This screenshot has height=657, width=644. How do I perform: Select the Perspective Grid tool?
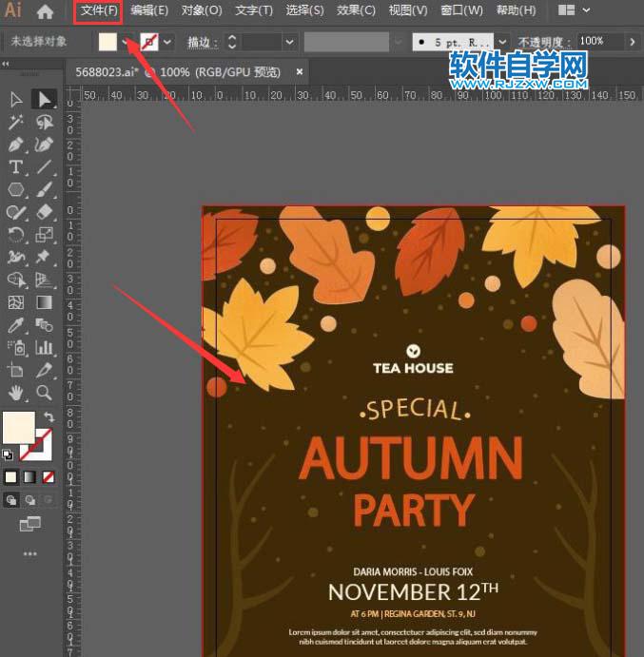(x=44, y=280)
